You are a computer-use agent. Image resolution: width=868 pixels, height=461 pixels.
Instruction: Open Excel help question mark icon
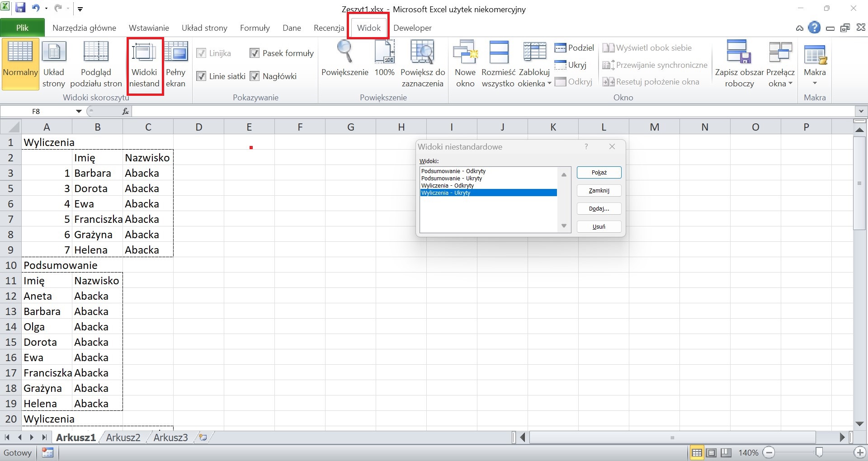(814, 28)
